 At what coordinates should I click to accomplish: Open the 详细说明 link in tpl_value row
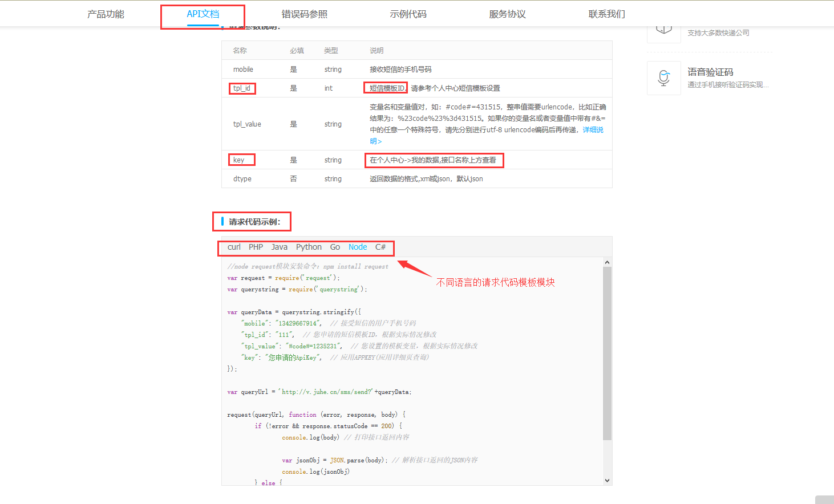593,130
